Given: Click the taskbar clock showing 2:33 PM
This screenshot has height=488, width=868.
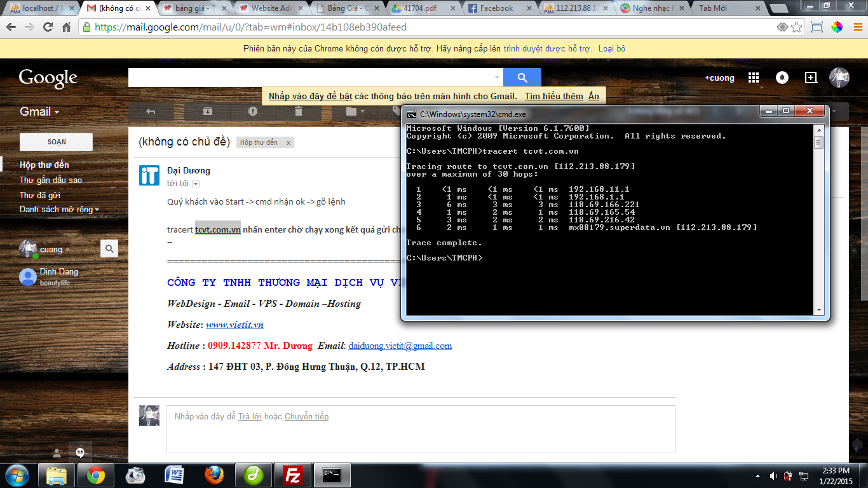Looking at the screenshot, I should 835,475.
